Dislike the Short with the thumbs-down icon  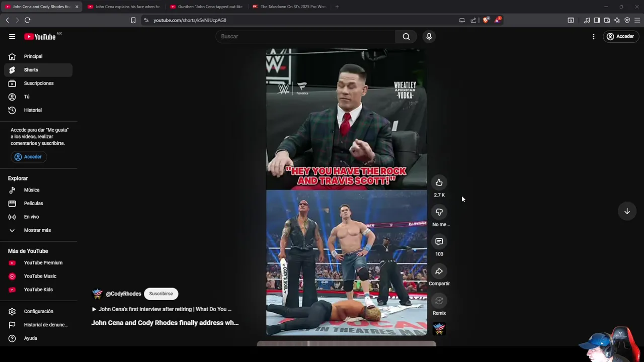point(439,212)
